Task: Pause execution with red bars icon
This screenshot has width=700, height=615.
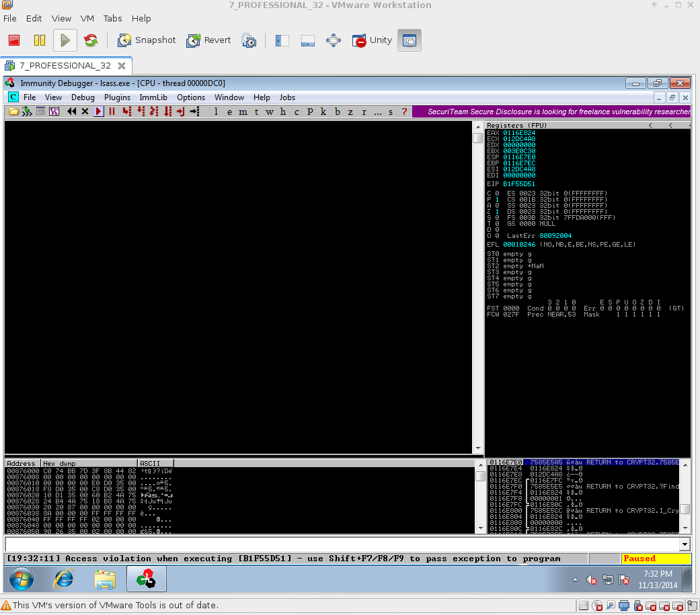Action: (x=112, y=112)
